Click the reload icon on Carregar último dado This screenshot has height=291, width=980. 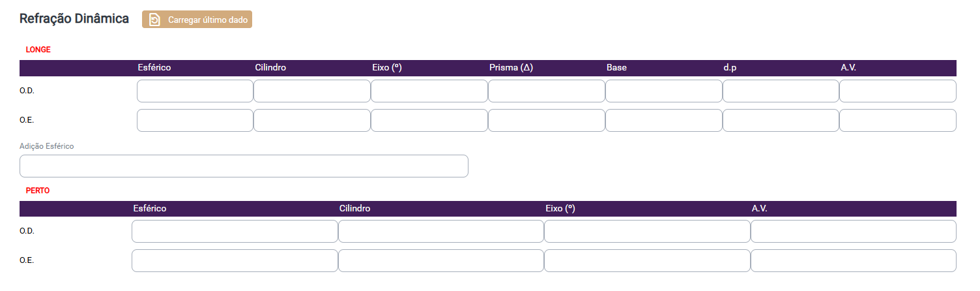pos(154,20)
